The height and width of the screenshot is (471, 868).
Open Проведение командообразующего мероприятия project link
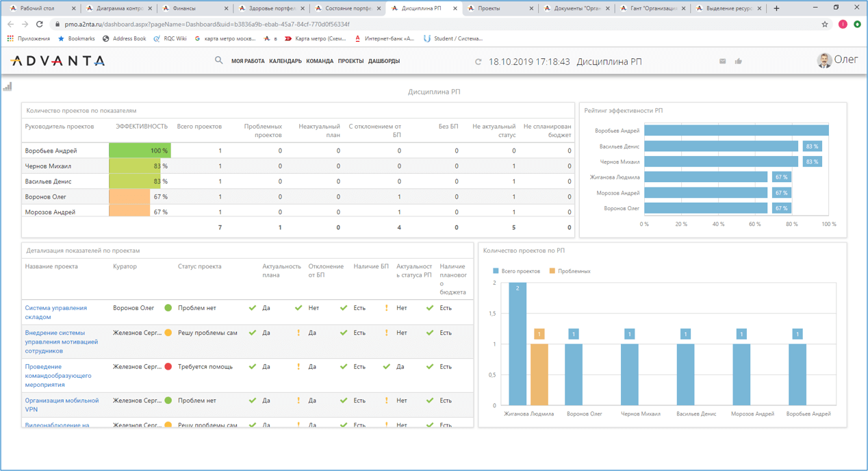pos(58,375)
